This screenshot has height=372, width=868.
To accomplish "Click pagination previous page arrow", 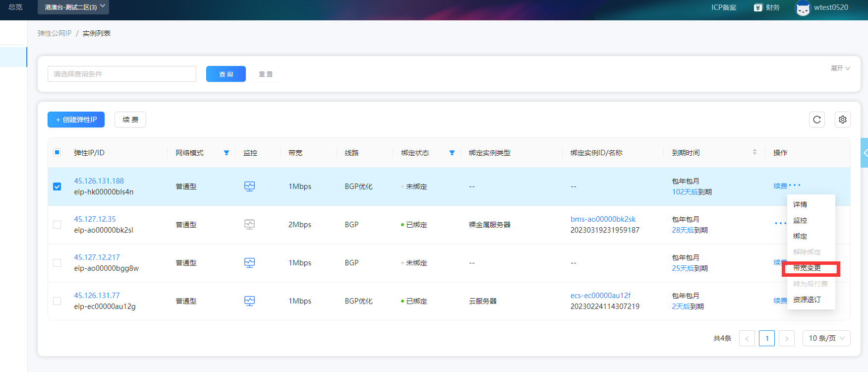I will click(x=747, y=338).
